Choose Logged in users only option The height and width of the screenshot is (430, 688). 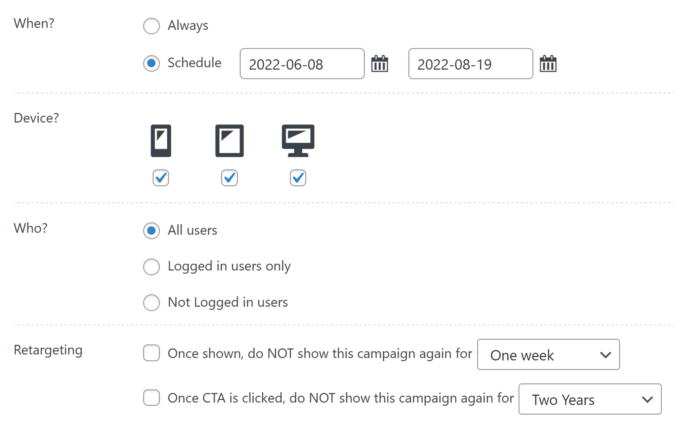pos(151,266)
